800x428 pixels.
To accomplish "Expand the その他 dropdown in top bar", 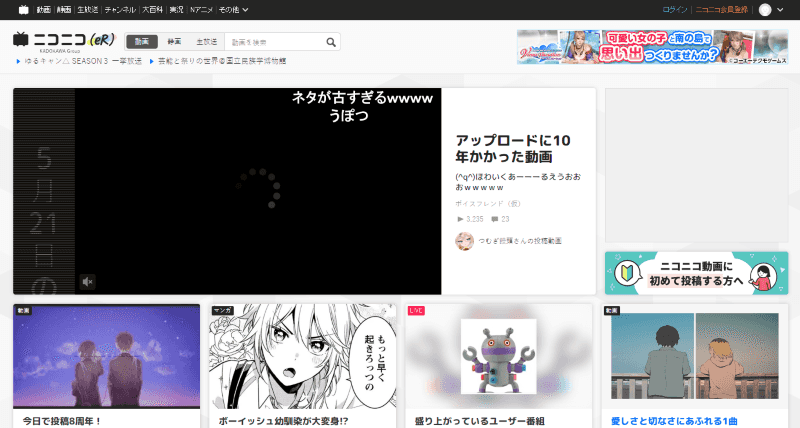I will click(x=233, y=10).
